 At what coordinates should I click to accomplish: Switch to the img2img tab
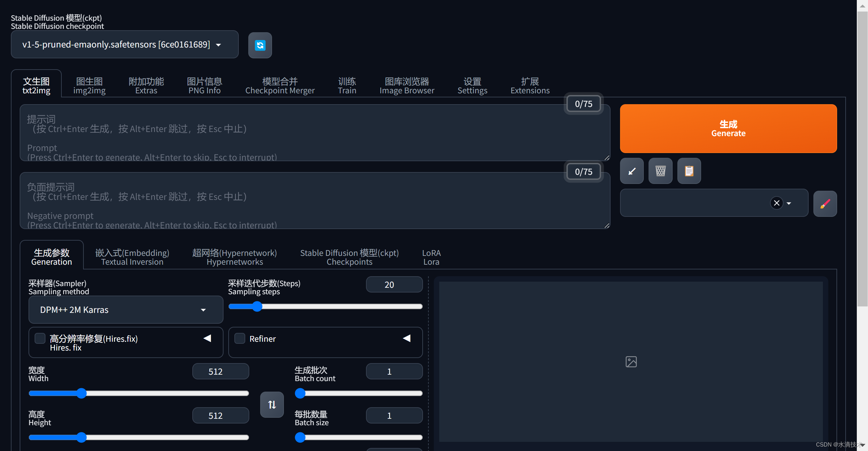(x=89, y=86)
